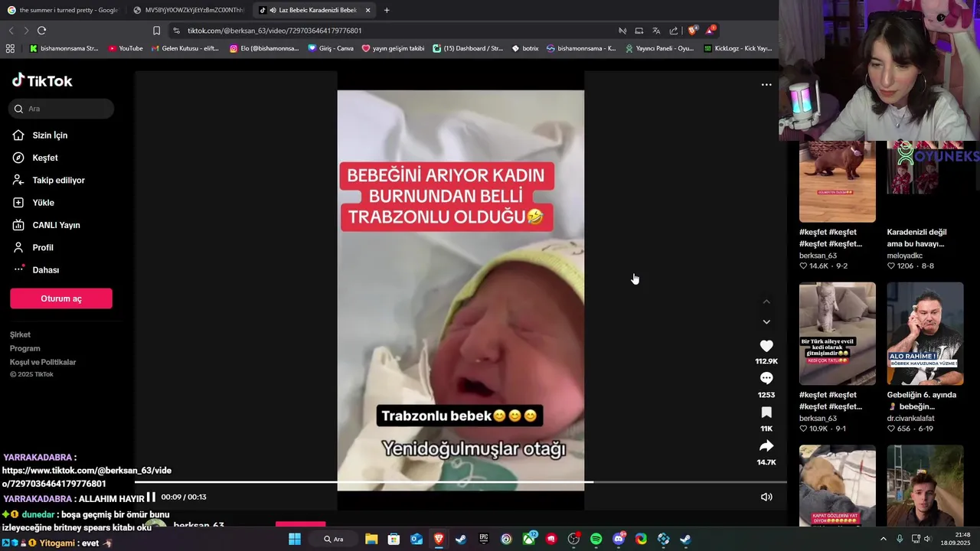The height and width of the screenshot is (551, 980).
Task: Go to the next video arrow
Action: tap(766, 322)
